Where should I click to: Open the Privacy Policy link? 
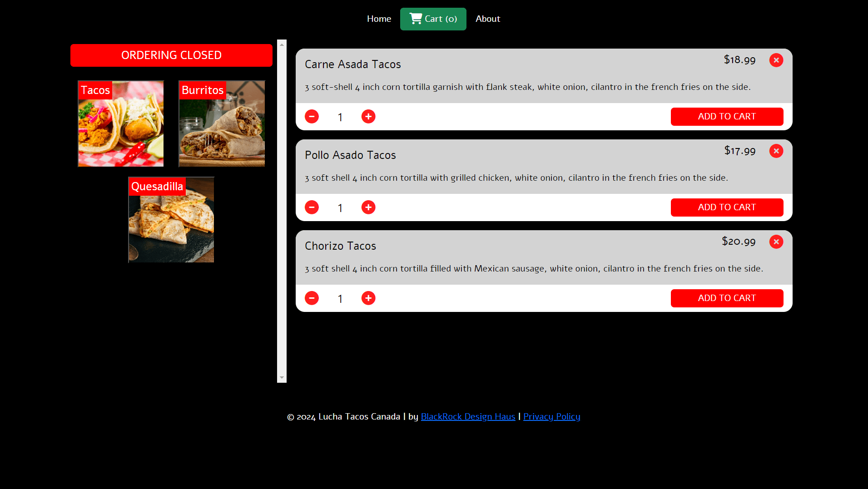pyautogui.click(x=552, y=417)
